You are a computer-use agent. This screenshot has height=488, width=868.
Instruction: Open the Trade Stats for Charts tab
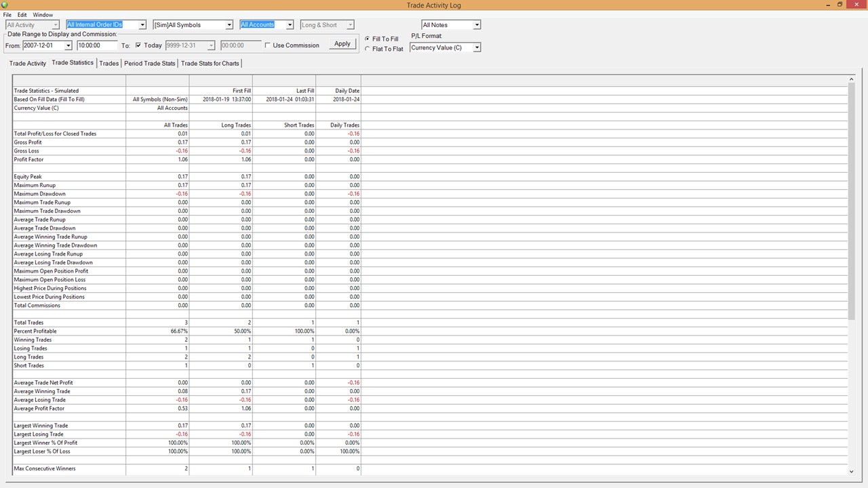(x=210, y=63)
